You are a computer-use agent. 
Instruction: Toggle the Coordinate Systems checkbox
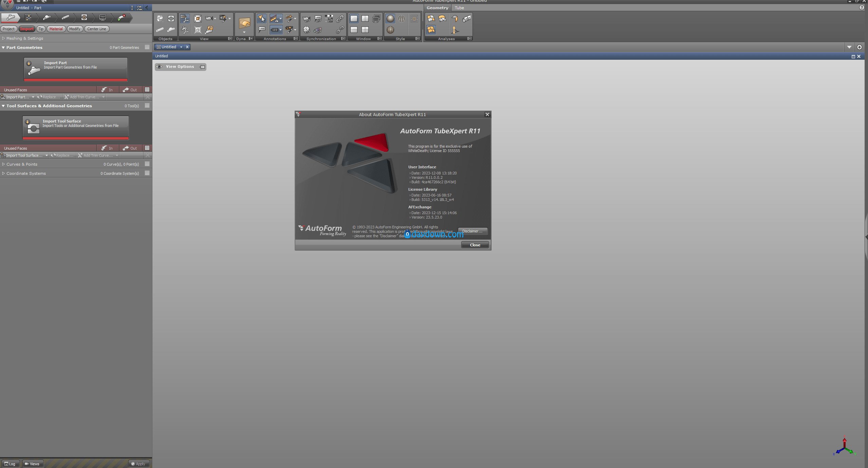(147, 173)
